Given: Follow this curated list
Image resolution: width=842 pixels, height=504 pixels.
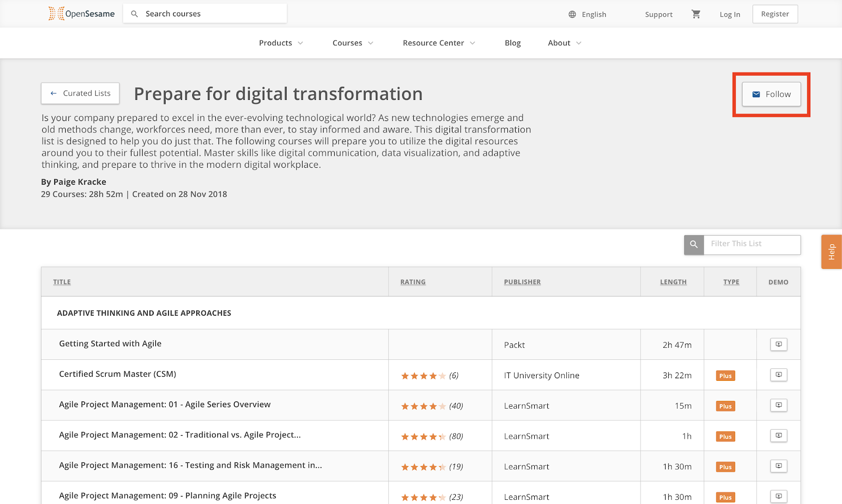Looking at the screenshot, I should point(771,94).
